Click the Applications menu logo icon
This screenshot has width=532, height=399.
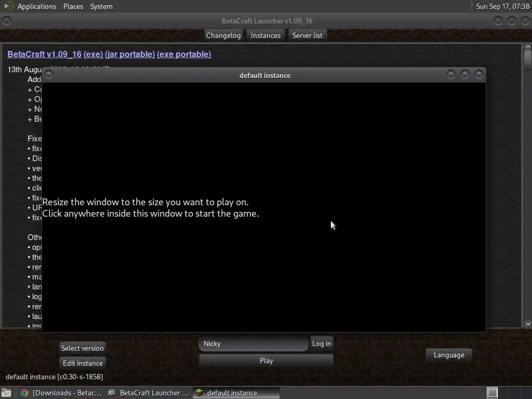[x=8, y=6]
